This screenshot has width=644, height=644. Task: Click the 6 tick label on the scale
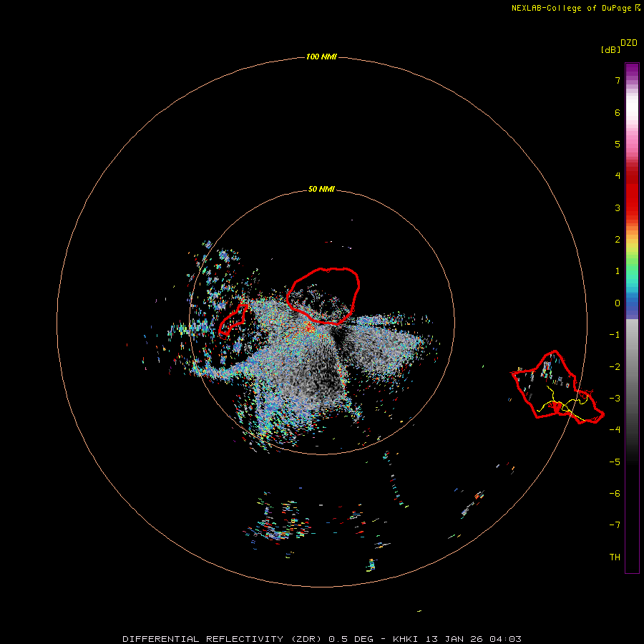(x=618, y=113)
